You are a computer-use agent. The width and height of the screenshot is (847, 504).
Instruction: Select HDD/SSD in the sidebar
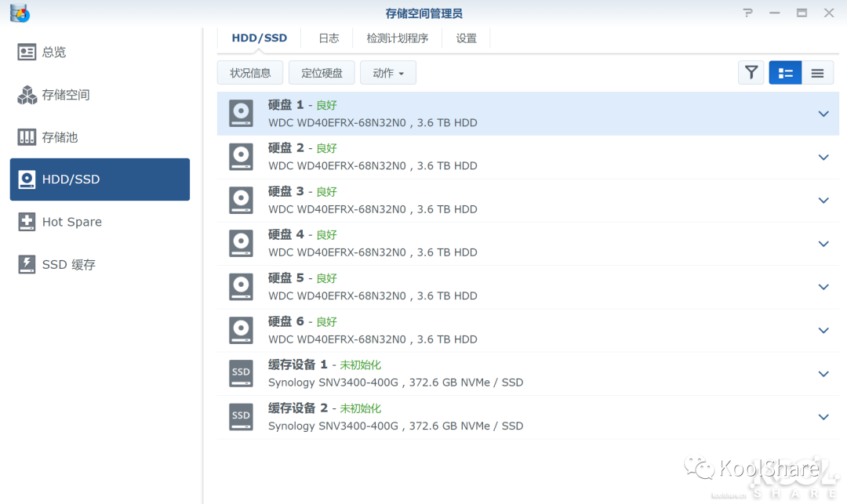coord(100,179)
